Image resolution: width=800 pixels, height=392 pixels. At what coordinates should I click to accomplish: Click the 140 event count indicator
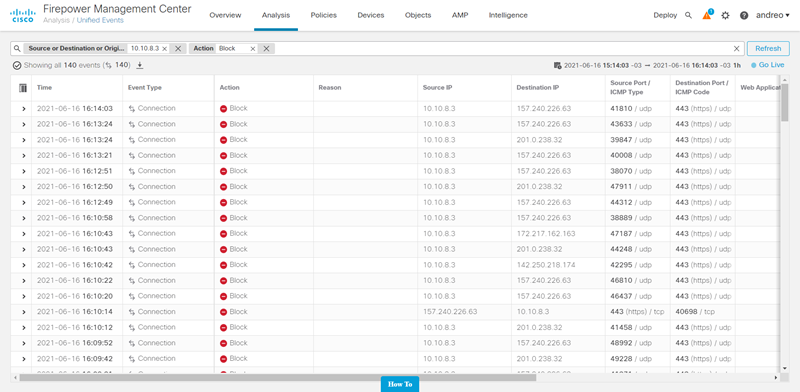click(117, 65)
